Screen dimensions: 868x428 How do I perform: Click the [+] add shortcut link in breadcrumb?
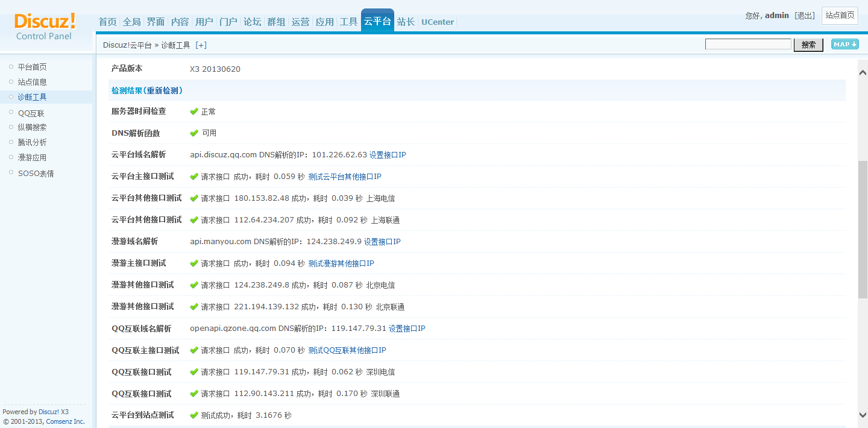click(x=201, y=45)
